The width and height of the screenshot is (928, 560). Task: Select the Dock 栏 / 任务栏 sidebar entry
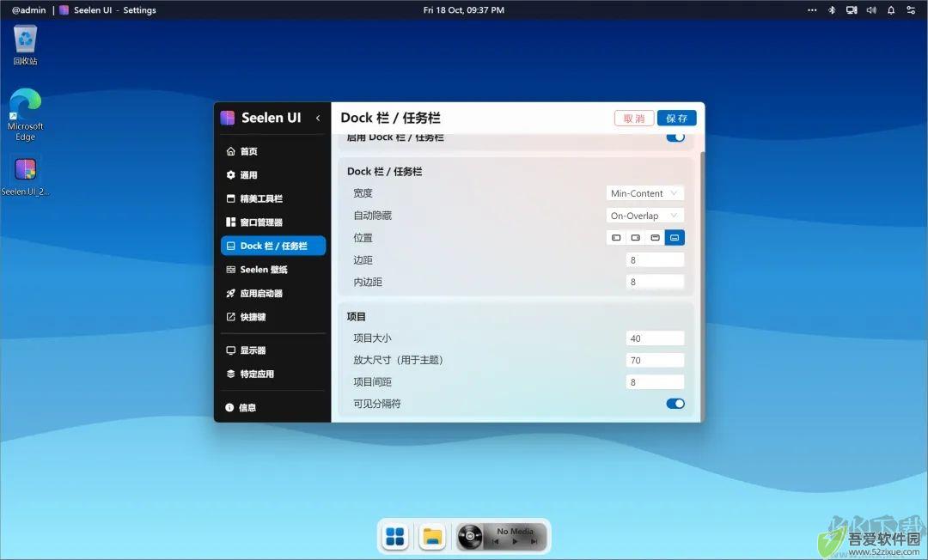click(273, 246)
